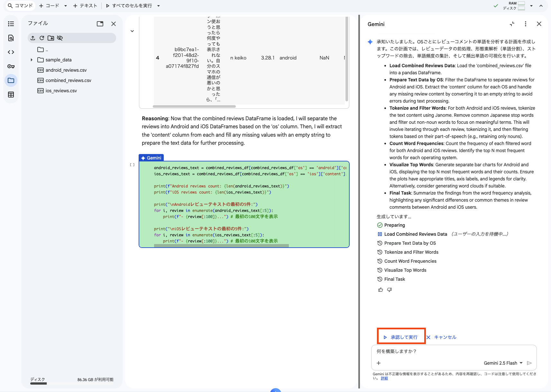Add a new text cell
Image resolution: width=551 pixels, height=392 pixels.
85,6
